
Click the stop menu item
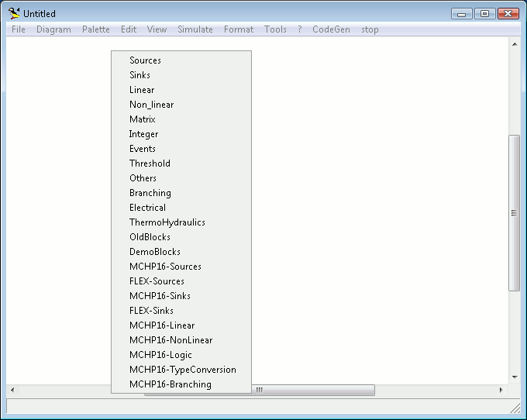pos(370,29)
